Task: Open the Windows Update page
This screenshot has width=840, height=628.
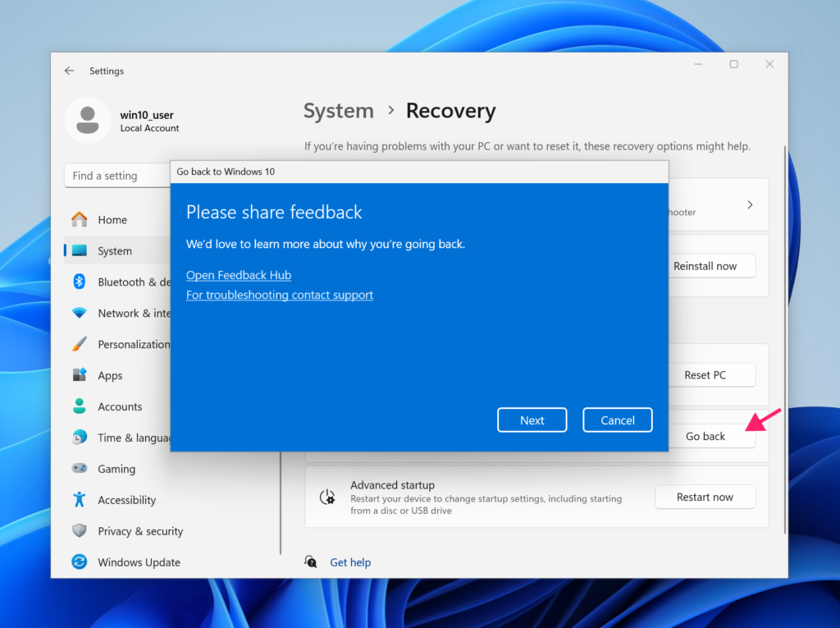Action: (139, 562)
